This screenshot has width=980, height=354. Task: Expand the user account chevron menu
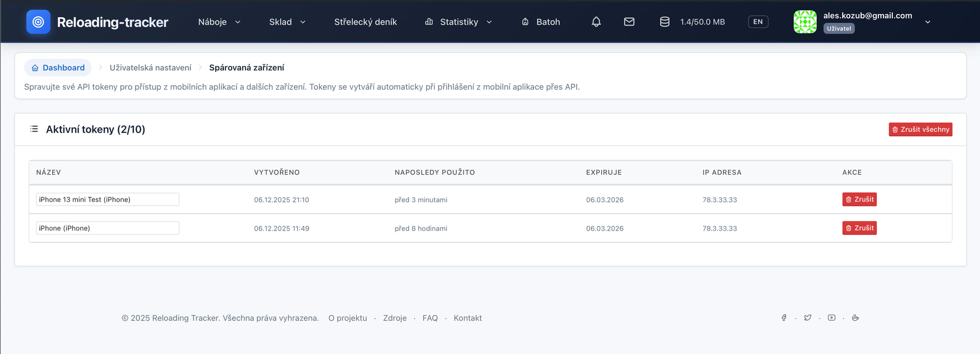pos(927,22)
